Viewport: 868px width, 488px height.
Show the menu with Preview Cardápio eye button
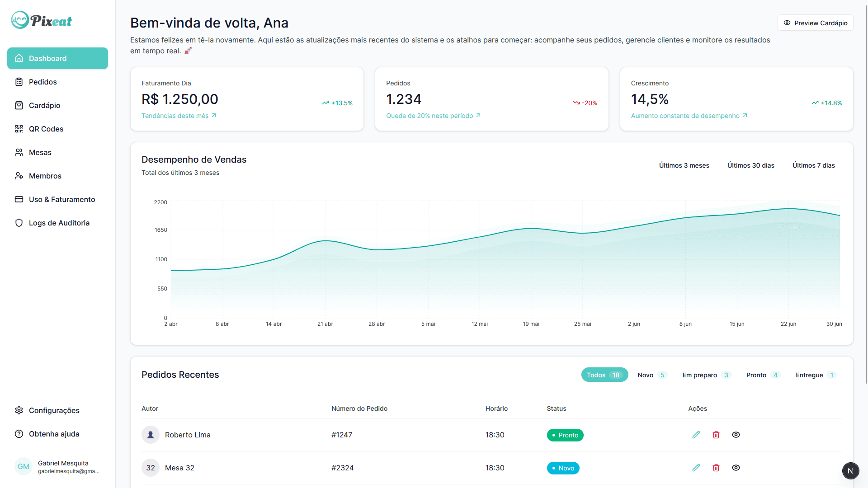coord(815,23)
